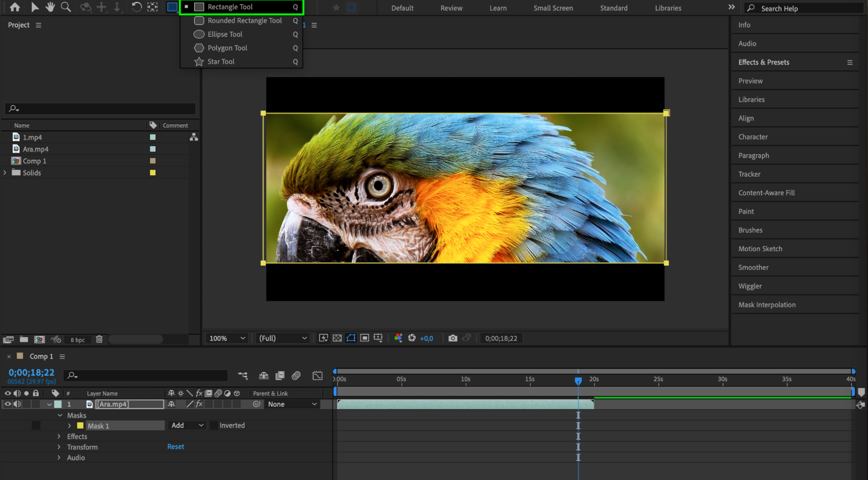
Task: Select the Rotation tool
Action: click(136, 7)
